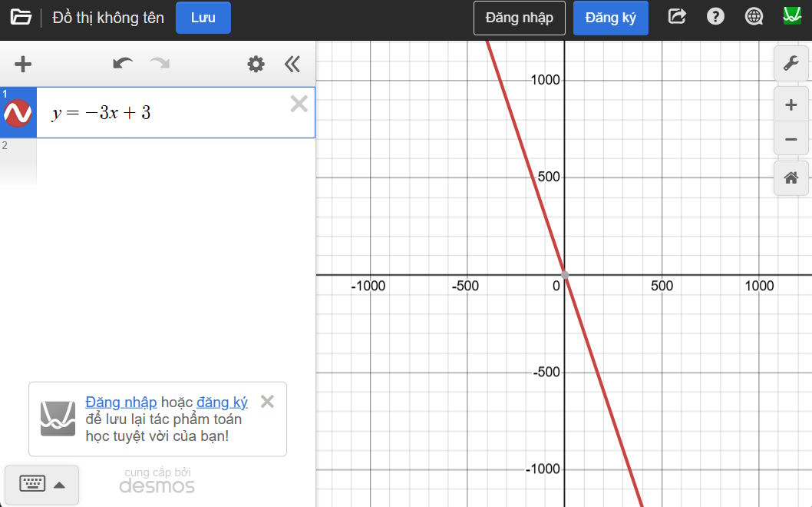The image size is (812, 507).
Task: Open saved graphs with the folder icon
Action: click(21, 15)
